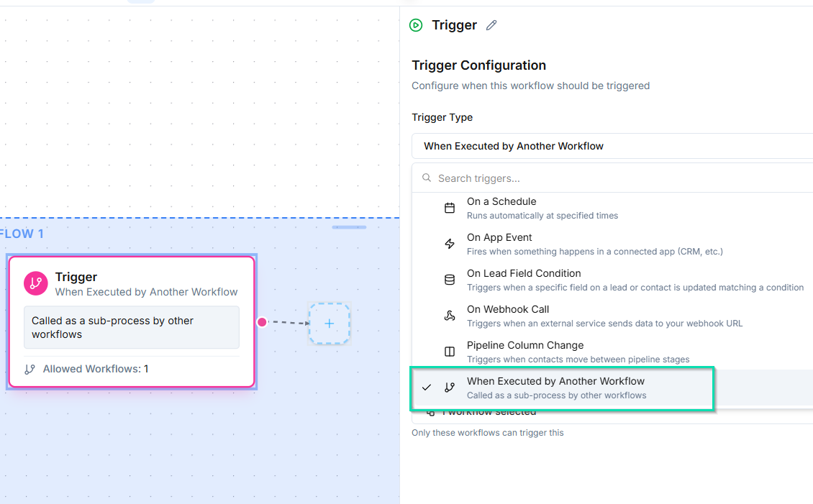Click the pencil edit icon beside the Trigger title
The width and height of the screenshot is (813, 504).
491,24
